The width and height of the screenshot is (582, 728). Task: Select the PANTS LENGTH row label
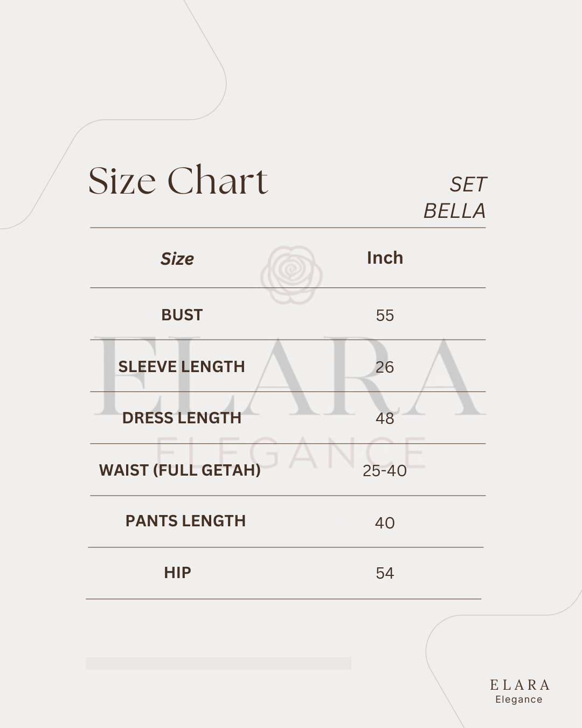(x=185, y=521)
